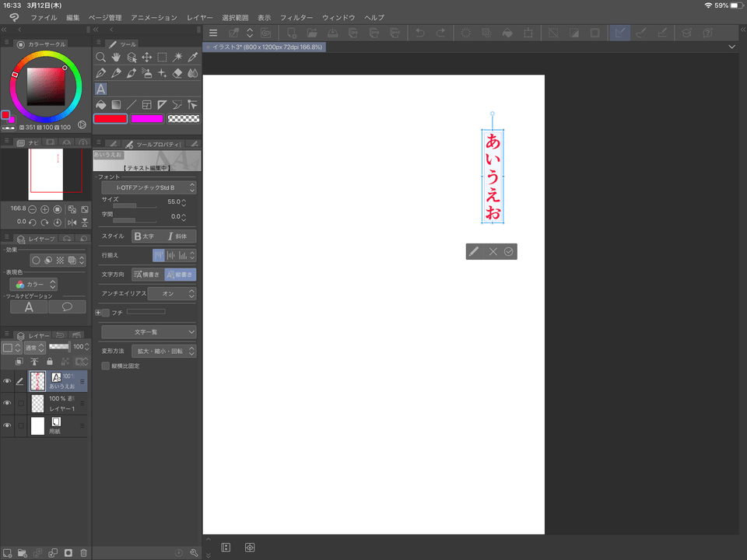Open the フィルター menu
The width and height of the screenshot is (747, 560).
click(x=296, y=17)
